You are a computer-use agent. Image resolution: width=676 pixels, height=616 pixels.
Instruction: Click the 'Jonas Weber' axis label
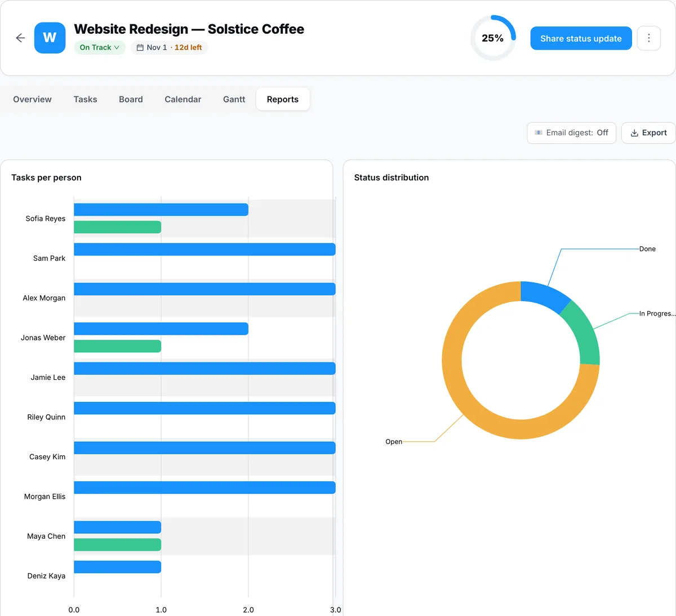coord(43,338)
